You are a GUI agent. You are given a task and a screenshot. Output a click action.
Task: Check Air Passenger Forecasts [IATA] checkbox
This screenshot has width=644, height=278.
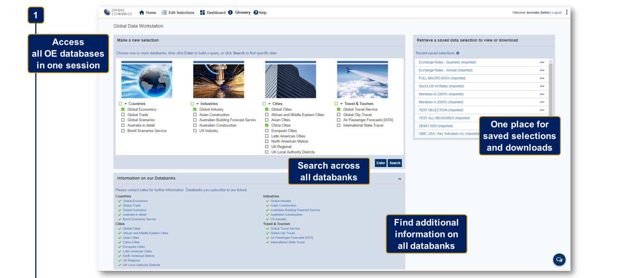pyautogui.click(x=339, y=120)
